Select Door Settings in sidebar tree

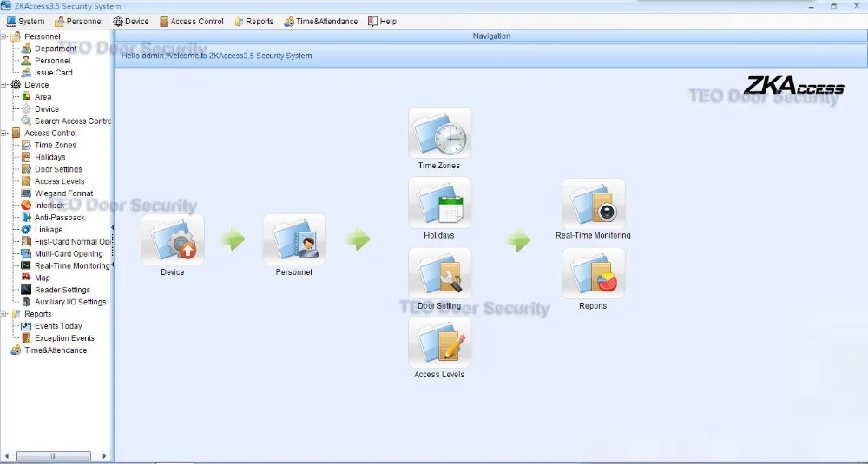click(58, 169)
